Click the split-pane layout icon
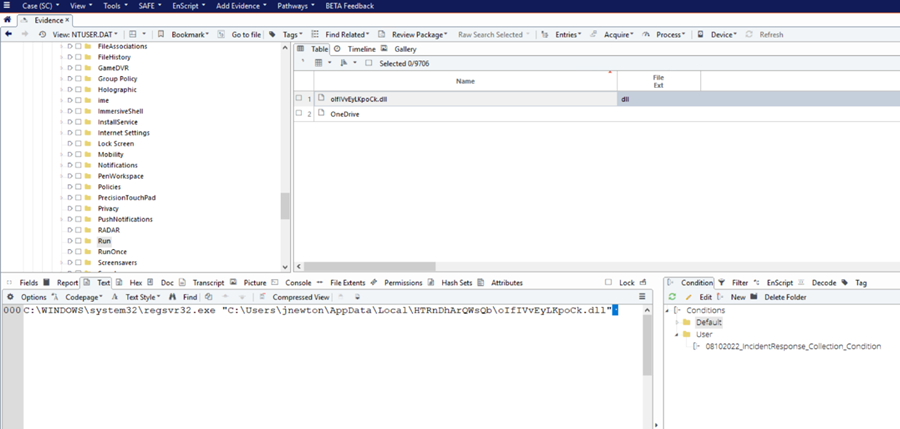Viewport: 900px width, 429px height. point(133,34)
